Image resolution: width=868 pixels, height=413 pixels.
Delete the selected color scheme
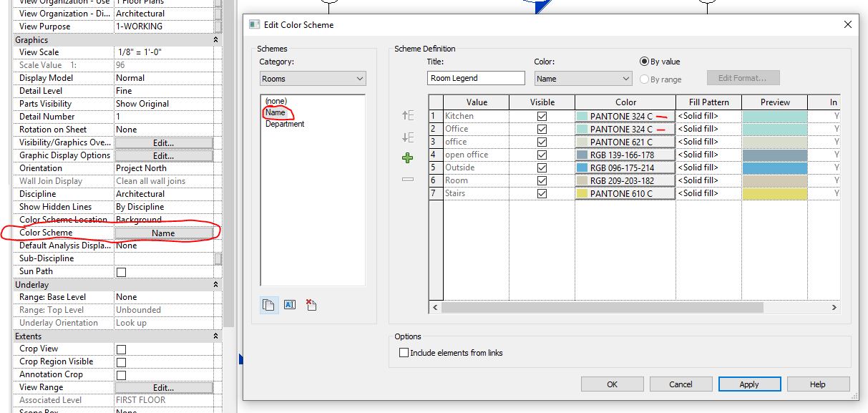click(311, 305)
